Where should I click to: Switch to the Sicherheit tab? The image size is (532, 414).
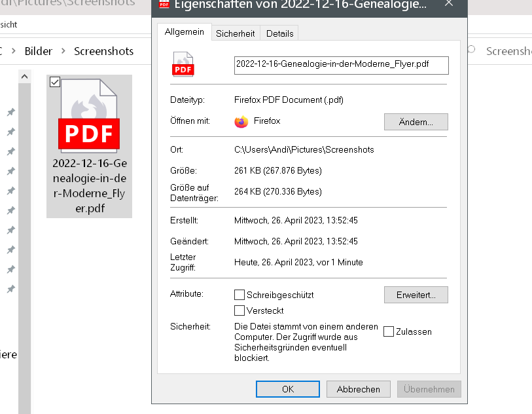236,33
